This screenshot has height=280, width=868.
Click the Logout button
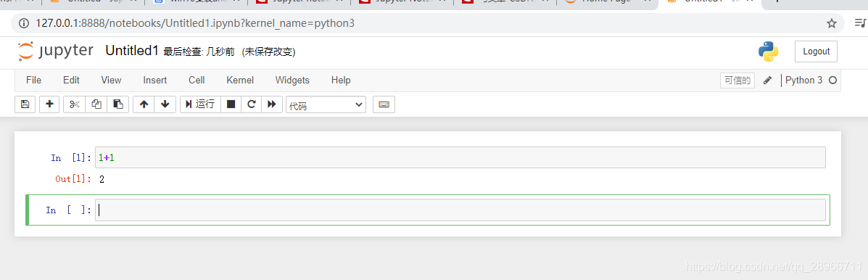point(816,52)
